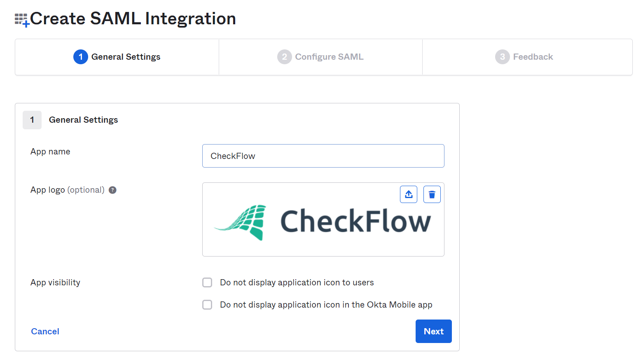Click the Next button

click(x=433, y=331)
